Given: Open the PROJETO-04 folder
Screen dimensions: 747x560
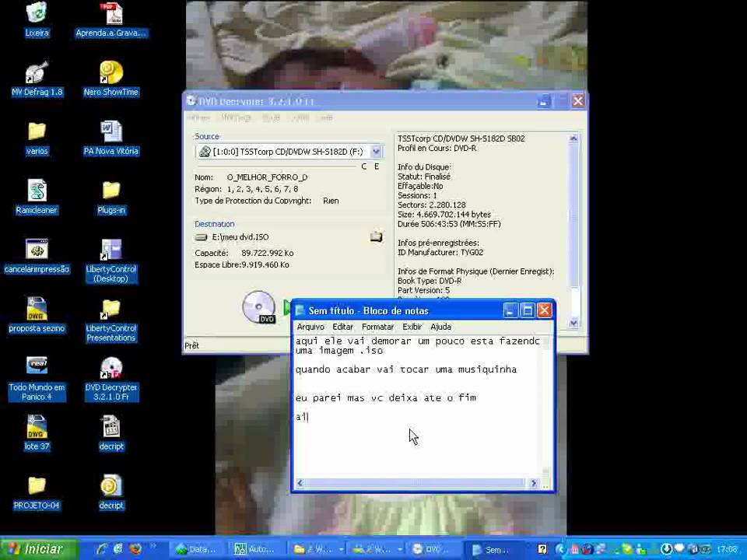Looking at the screenshot, I should [x=37, y=492].
